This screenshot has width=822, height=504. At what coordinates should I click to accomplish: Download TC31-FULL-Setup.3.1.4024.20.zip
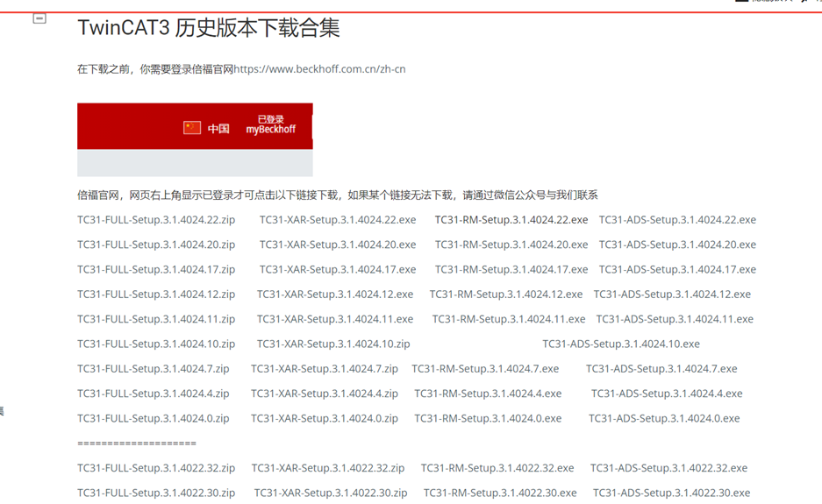pyautogui.click(x=156, y=245)
